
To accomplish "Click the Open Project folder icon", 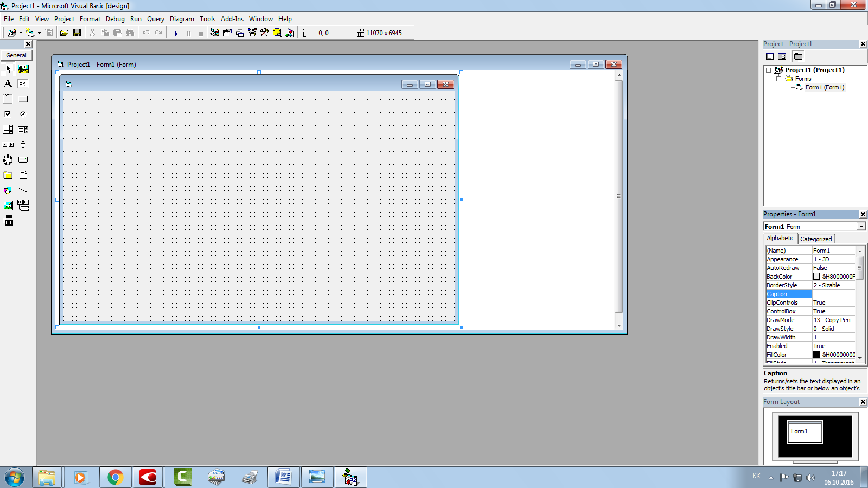I will tap(64, 33).
